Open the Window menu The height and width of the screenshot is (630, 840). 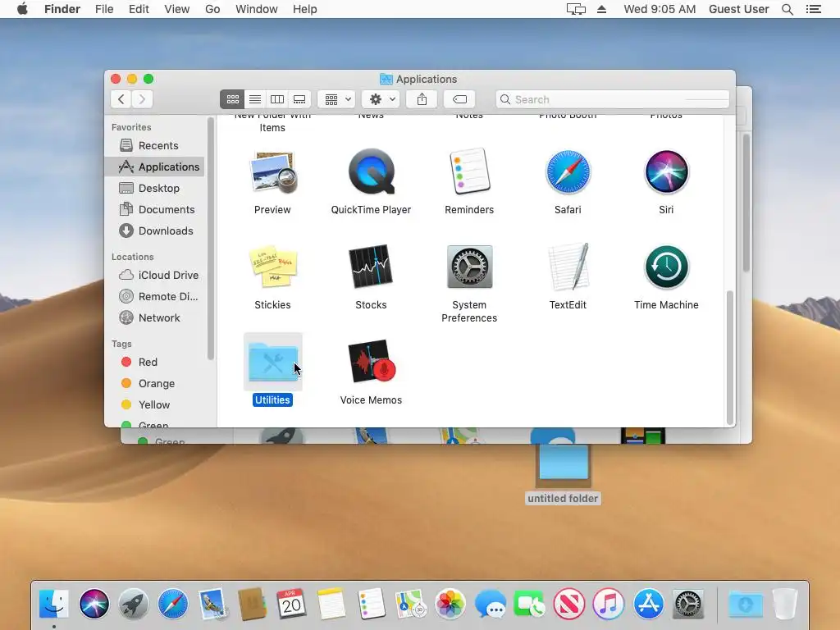[257, 9]
